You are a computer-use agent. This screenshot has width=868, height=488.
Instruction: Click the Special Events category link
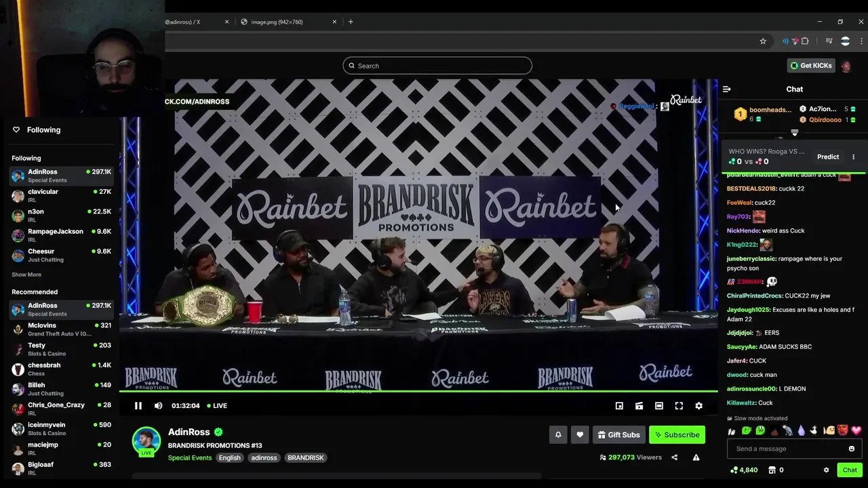click(190, 457)
